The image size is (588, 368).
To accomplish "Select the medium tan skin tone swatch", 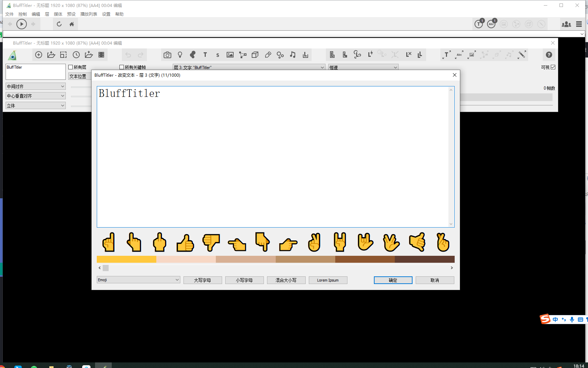I will [305, 259].
